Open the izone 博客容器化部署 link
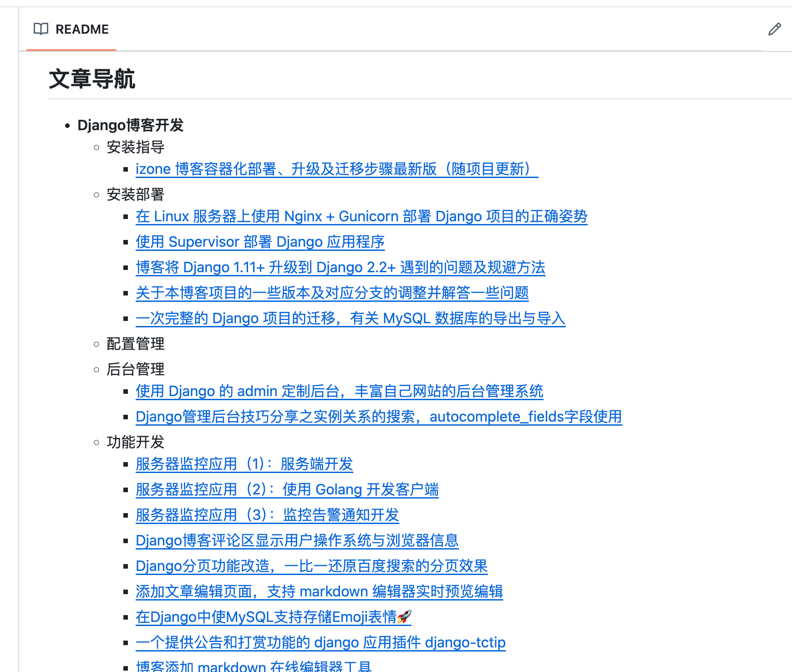Image resolution: width=792 pixels, height=672 pixels. point(337,169)
